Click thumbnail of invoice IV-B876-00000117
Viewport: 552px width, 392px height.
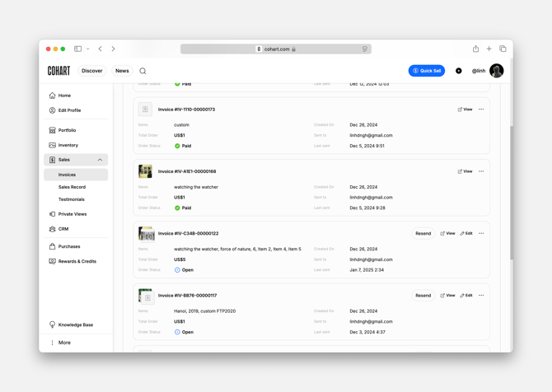[146, 296]
